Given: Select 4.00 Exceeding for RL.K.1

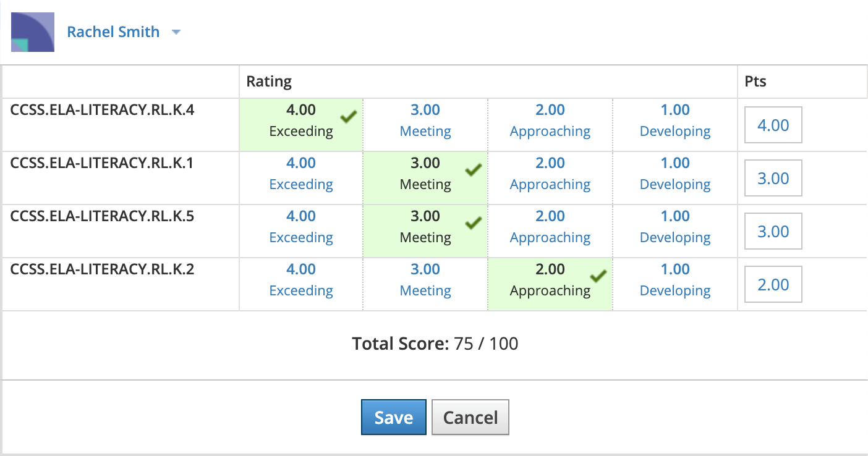Looking at the screenshot, I should click(x=301, y=174).
